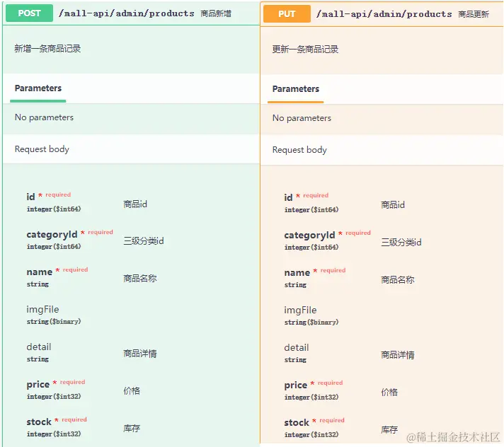Viewport: 504px width, 447px height.
Task: Click the detail field in PUT panel
Action: pos(297,347)
